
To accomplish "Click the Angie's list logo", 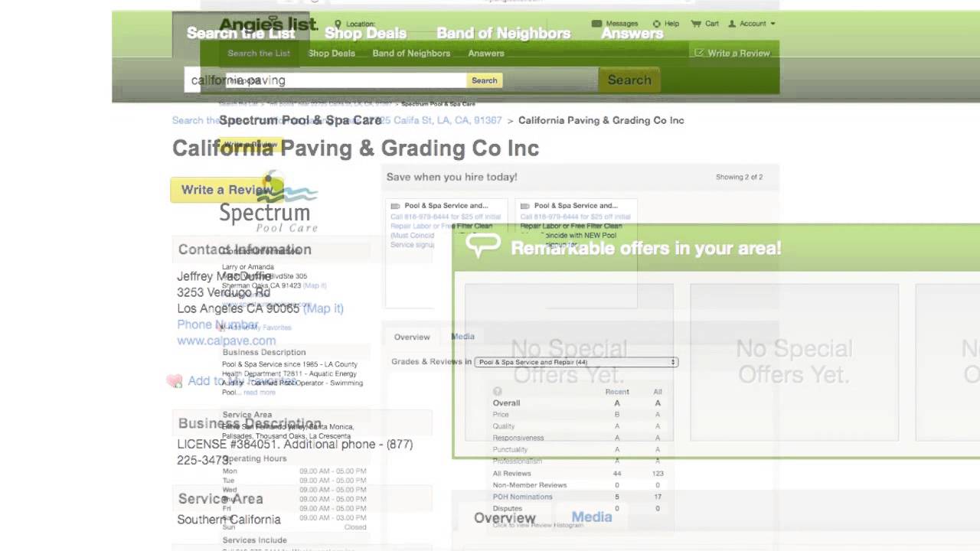I will click(x=268, y=24).
